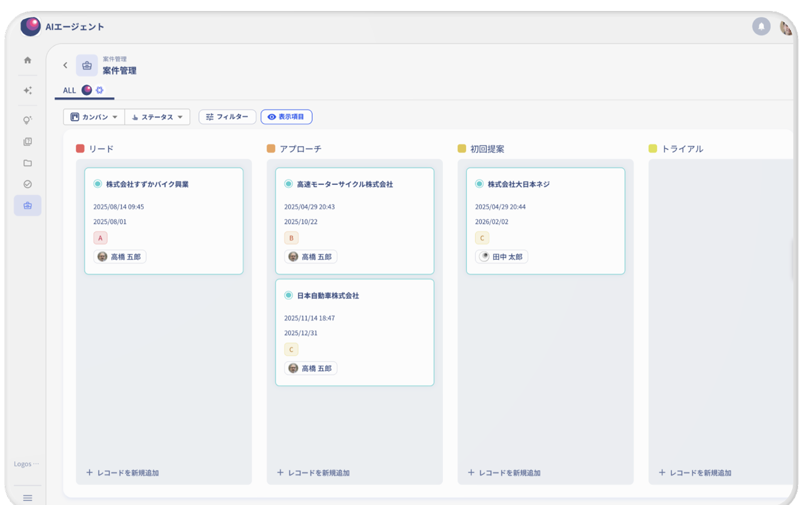The image size is (812, 505).
Task: Select the status radio on 日本自動車株式会社 card
Action: 288,295
